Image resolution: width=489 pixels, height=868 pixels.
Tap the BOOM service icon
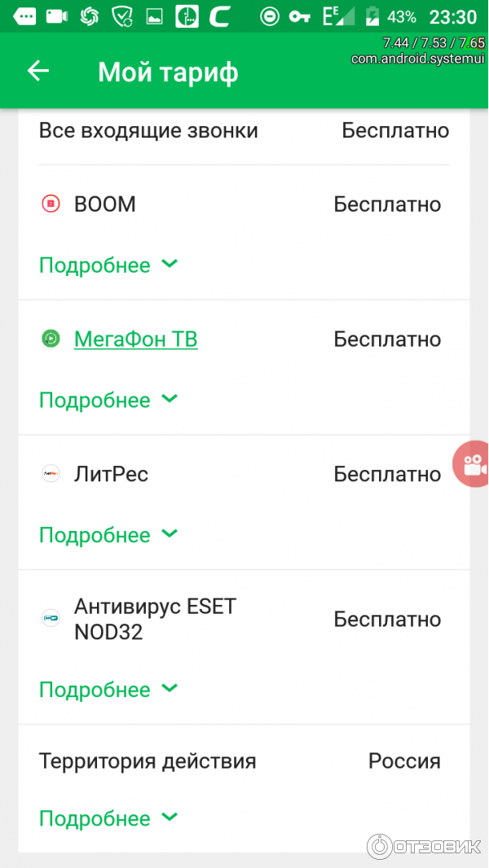tap(51, 204)
